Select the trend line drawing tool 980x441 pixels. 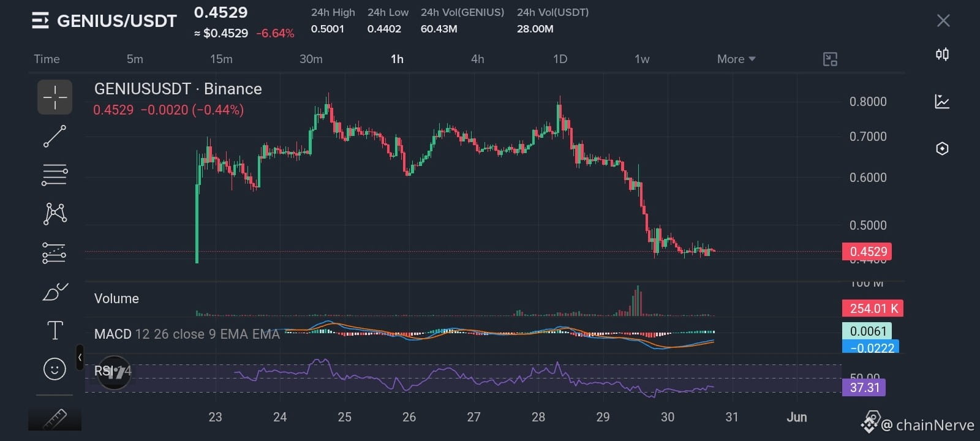point(55,136)
